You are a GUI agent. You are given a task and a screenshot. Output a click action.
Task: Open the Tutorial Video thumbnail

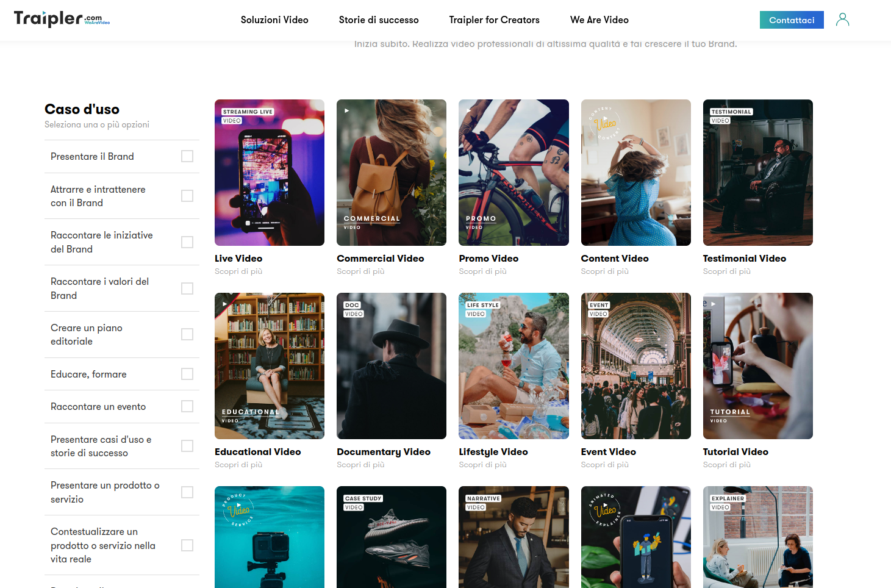tap(758, 366)
